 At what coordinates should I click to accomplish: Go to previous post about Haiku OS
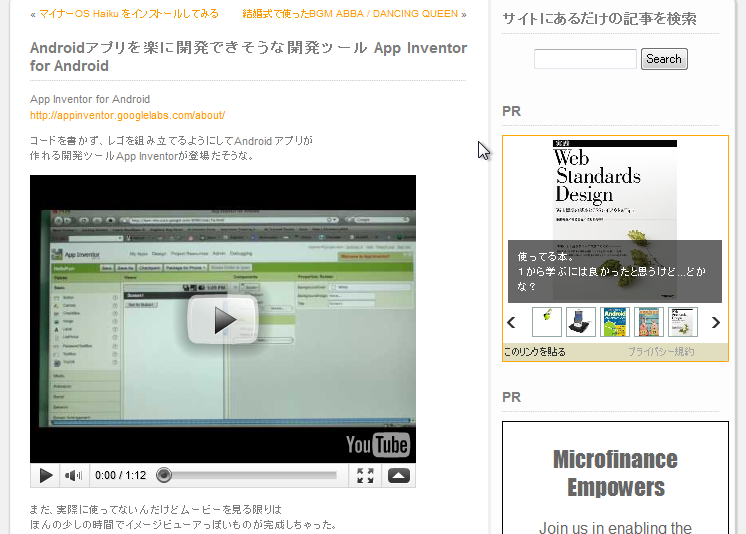(129, 13)
